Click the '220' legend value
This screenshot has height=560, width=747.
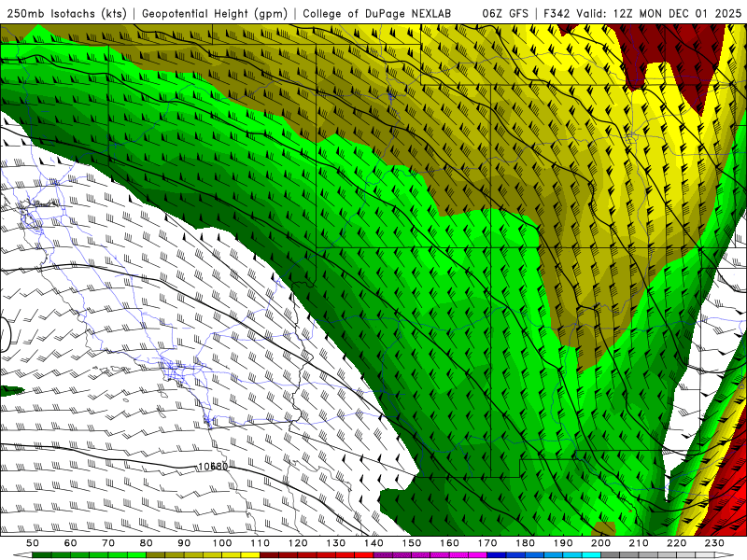(x=677, y=543)
